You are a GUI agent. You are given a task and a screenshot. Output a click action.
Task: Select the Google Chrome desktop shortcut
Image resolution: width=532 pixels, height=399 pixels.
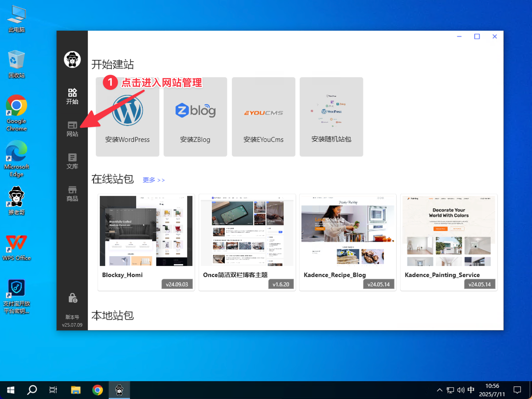coord(16,113)
